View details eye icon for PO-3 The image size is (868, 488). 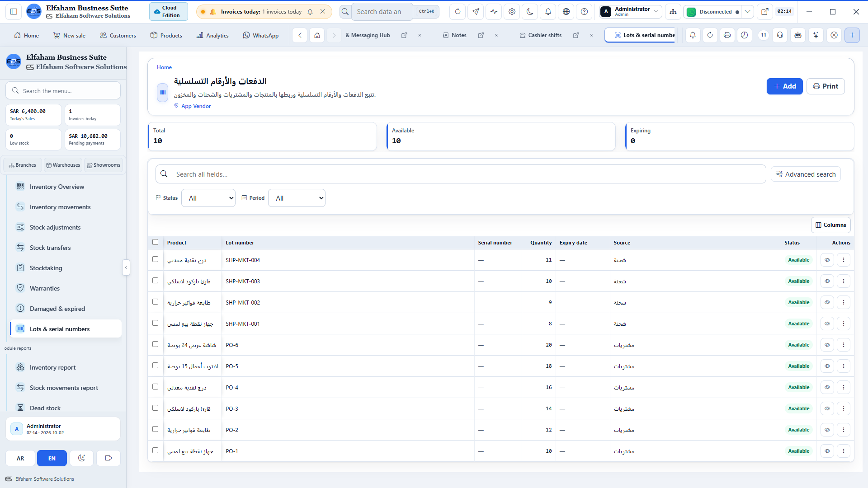pos(827,408)
